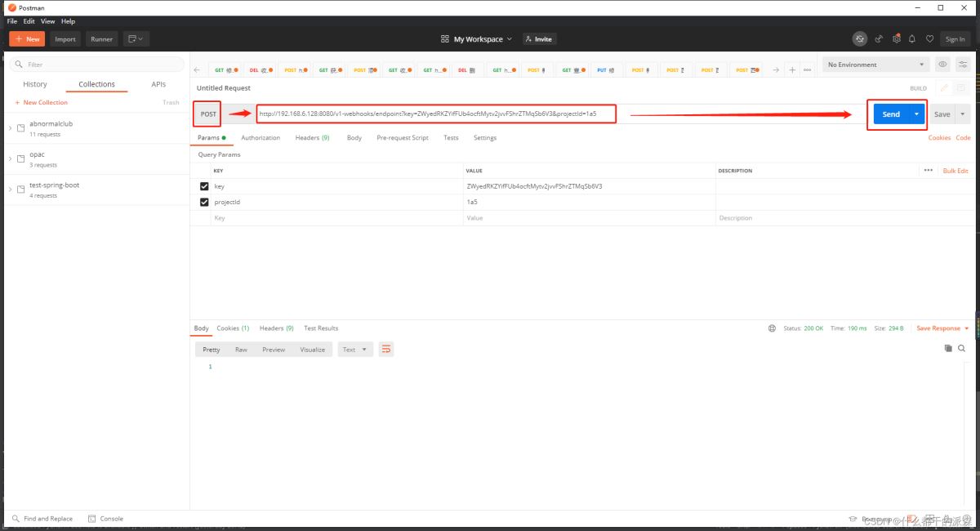This screenshot has width=980, height=531.
Task: Open the Test Results tab
Action: pos(321,328)
